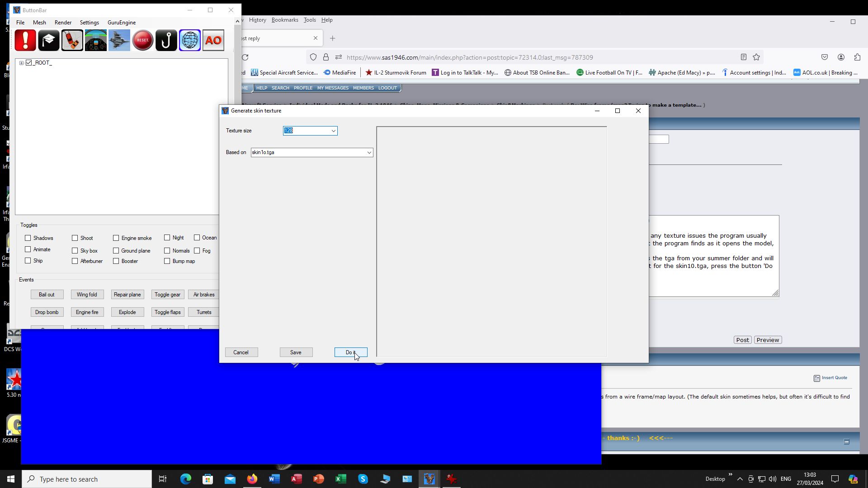The width and height of the screenshot is (868, 488).
Task: Open the GuruEngine menu
Action: [122, 23]
